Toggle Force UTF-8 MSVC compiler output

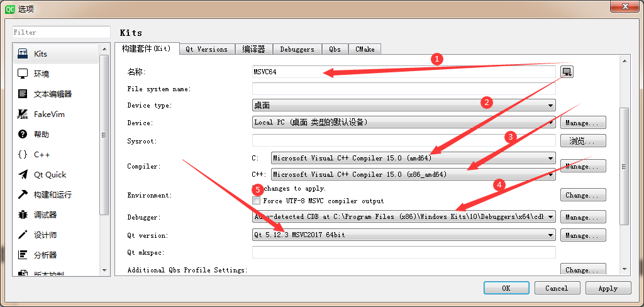[x=257, y=201]
